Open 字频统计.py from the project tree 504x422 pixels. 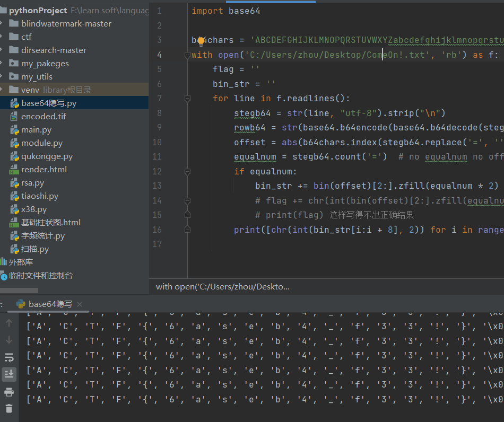(x=43, y=236)
